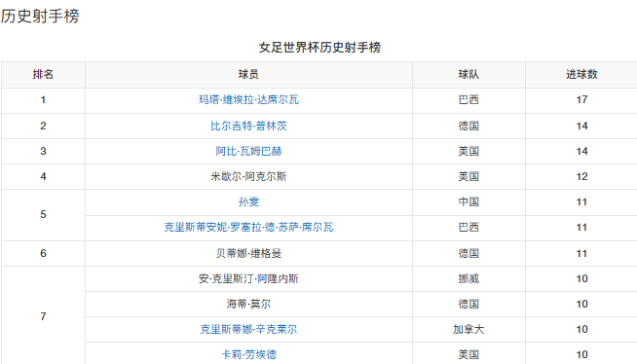Click team 巴西 in 克里斯蒂安妮 row
The image size is (637, 364).
(468, 227)
